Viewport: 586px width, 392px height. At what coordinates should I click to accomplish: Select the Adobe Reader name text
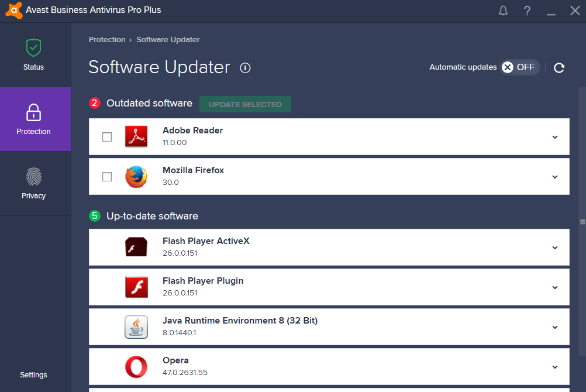[x=192, y=130]
